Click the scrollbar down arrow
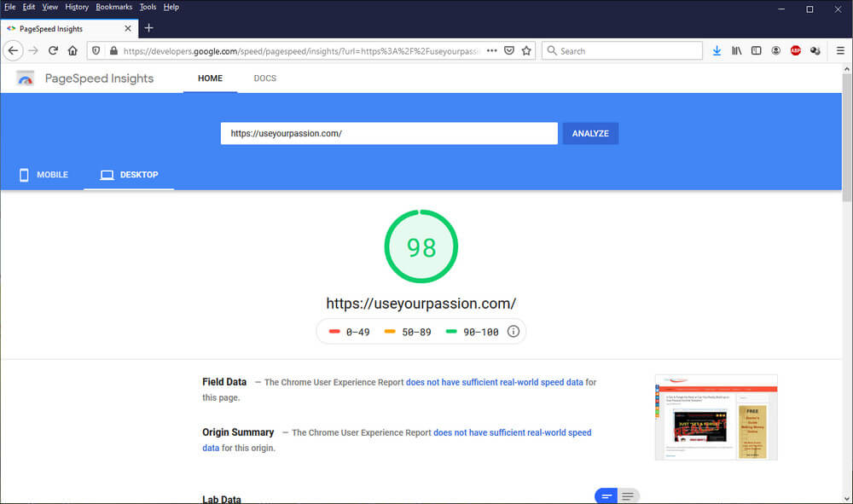Viewport: 853px width, 504px height. point(846,498)
